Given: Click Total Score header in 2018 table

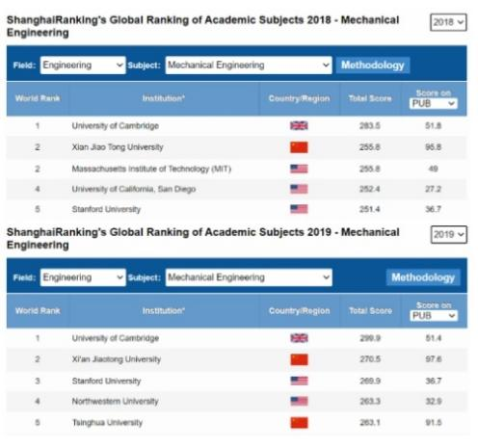Looking at the screenshot, I should [x=370, y=98].
